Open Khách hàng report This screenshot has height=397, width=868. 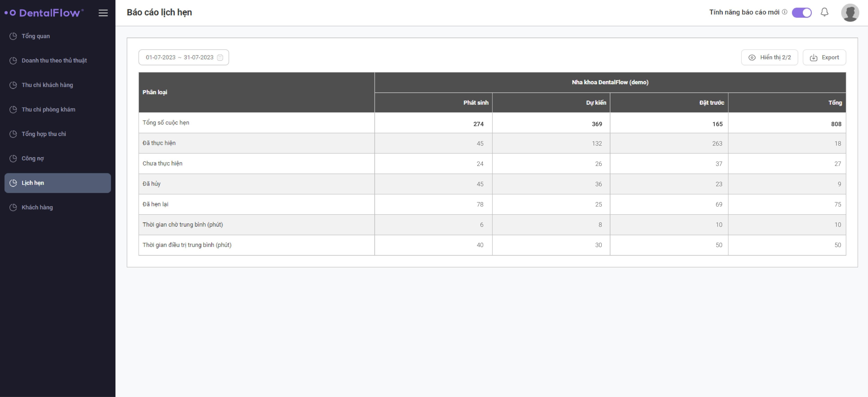tap(58, 208)
